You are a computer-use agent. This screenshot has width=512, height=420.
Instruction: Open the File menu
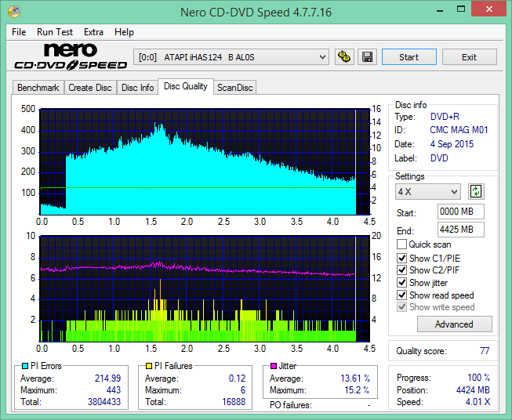(x=19, y=32)
